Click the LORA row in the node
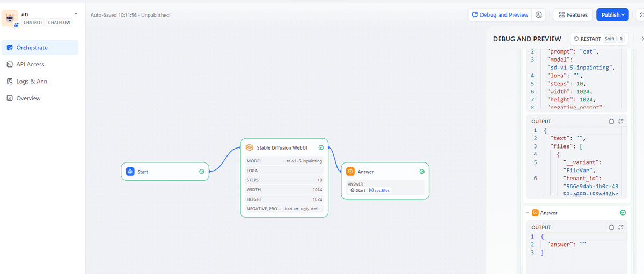Screen dimensions: 644x274 (284, 171)
